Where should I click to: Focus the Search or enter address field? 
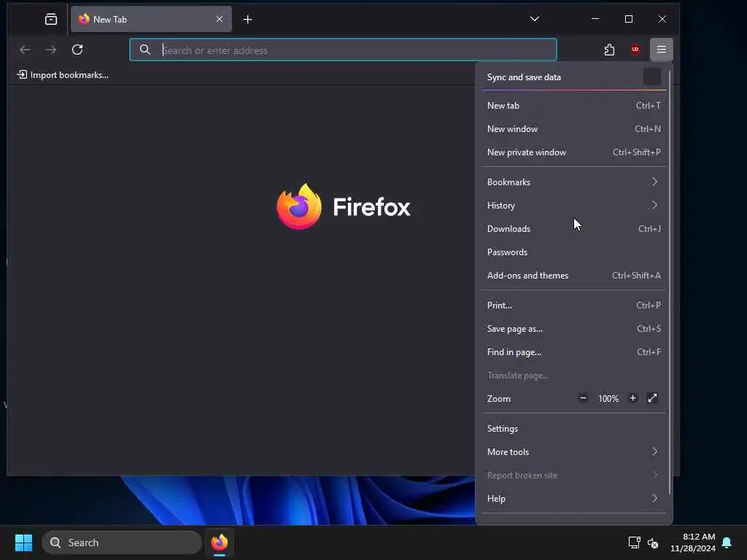343,50
